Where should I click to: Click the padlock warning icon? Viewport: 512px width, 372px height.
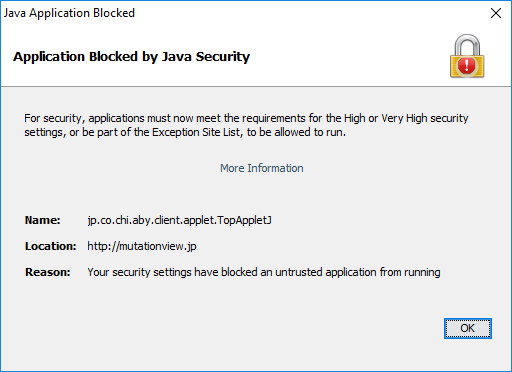coord(467,56)
